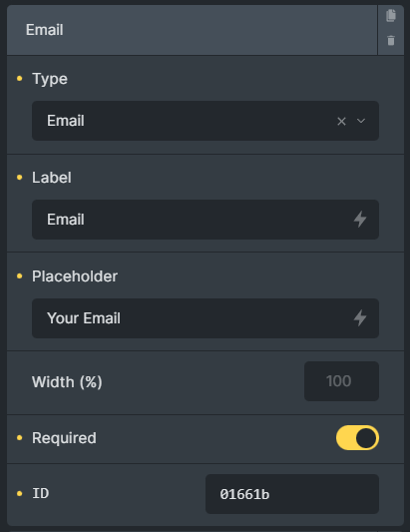Expand the Type dropdown chevron
Screen dimensions: 410x532
coord(361,121)
